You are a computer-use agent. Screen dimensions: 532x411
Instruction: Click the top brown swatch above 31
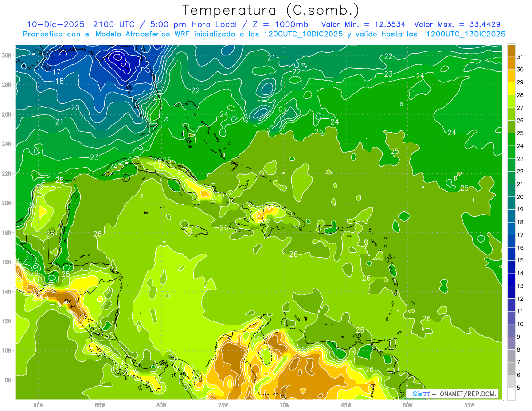tap(511, 51)
